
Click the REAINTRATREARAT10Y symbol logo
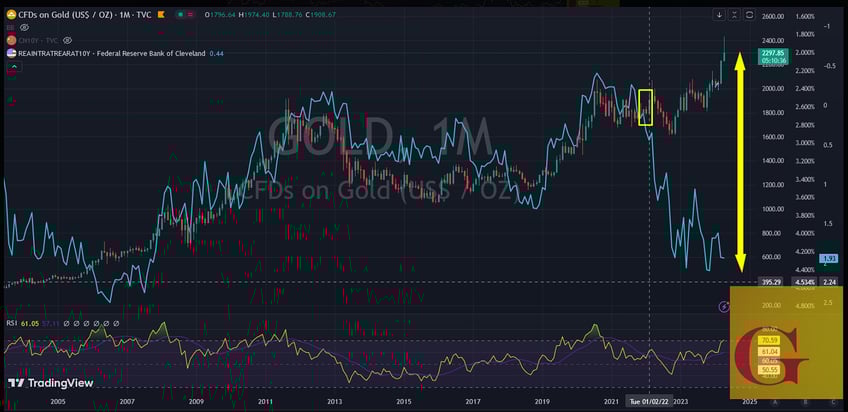(10, 54)
